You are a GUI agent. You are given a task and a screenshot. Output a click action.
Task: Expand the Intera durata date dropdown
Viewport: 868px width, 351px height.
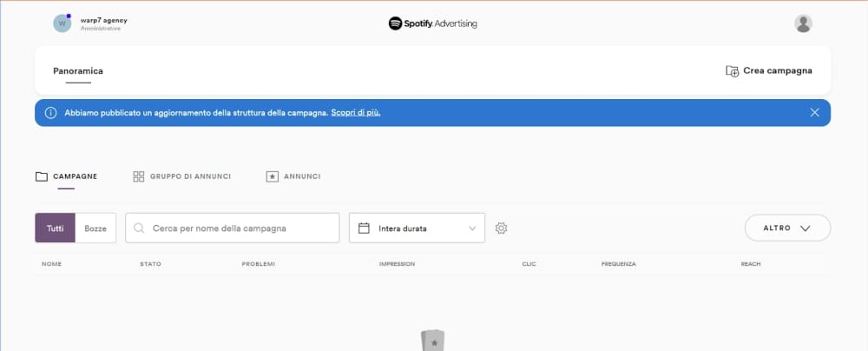[x=417, y=228]
